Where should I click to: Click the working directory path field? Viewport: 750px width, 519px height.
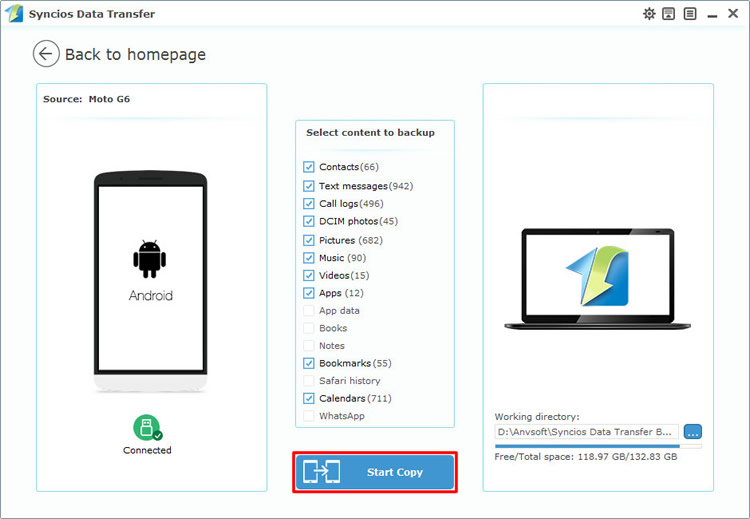pyautogui.click(x=586, y=431)
